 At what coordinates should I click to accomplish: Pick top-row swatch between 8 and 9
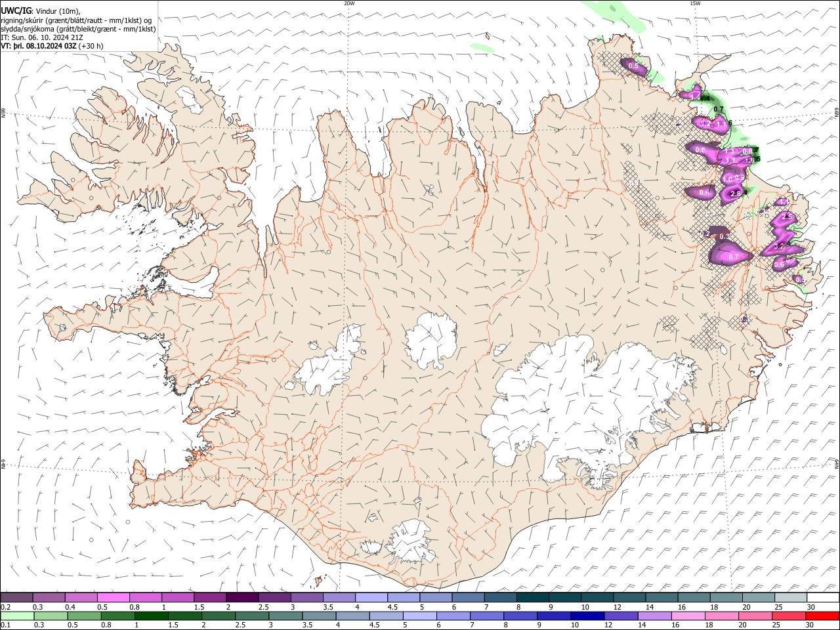(x=532, y=597)
